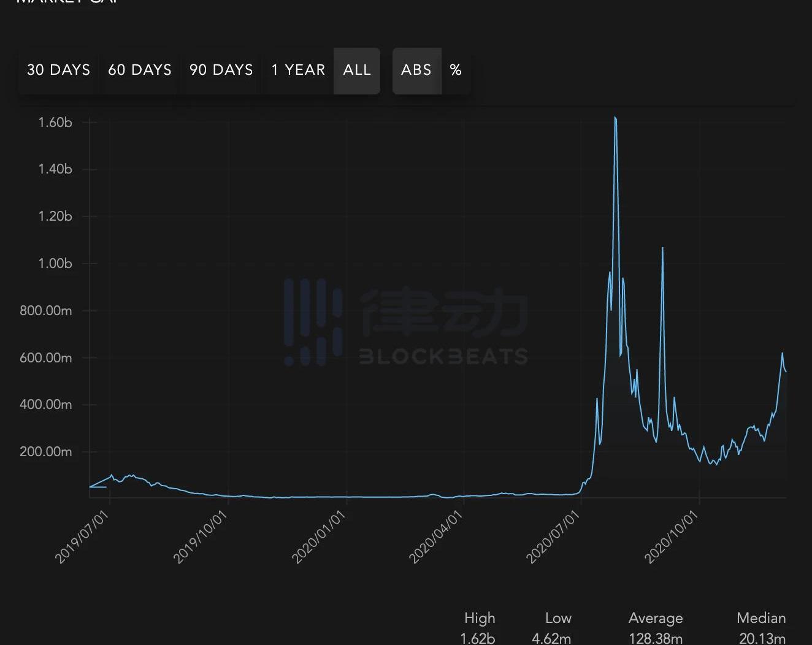Viewport: 812px width, 645px height.
Task: Switch chart to 60 DAYS range
Action: coord(140,71)
